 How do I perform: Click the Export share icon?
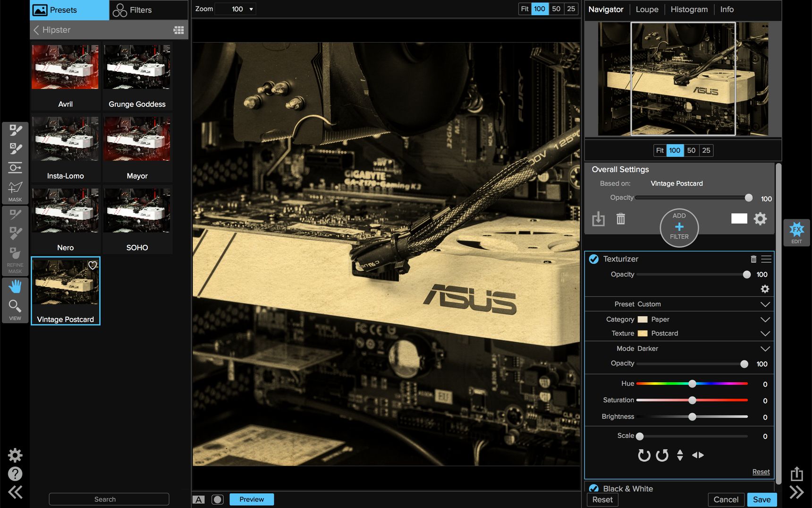[x=797, y=474]
